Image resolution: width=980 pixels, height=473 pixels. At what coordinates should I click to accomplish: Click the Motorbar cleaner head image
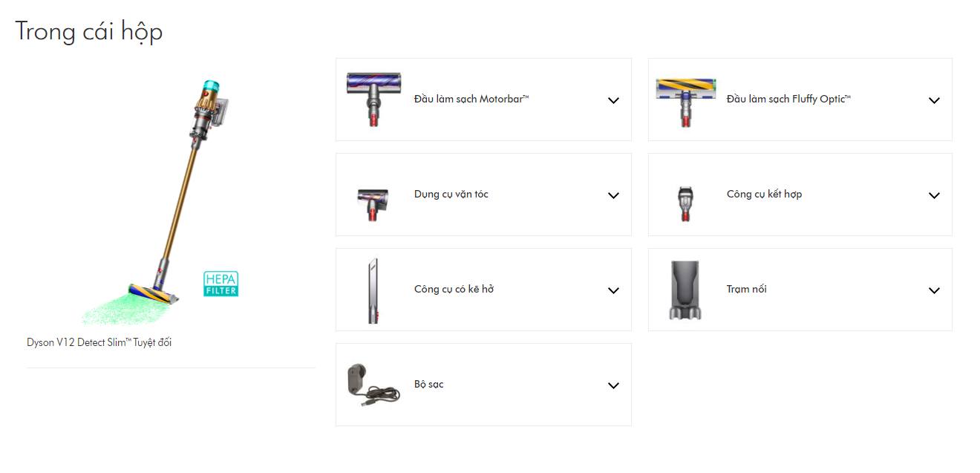click(x=373, y=100)
